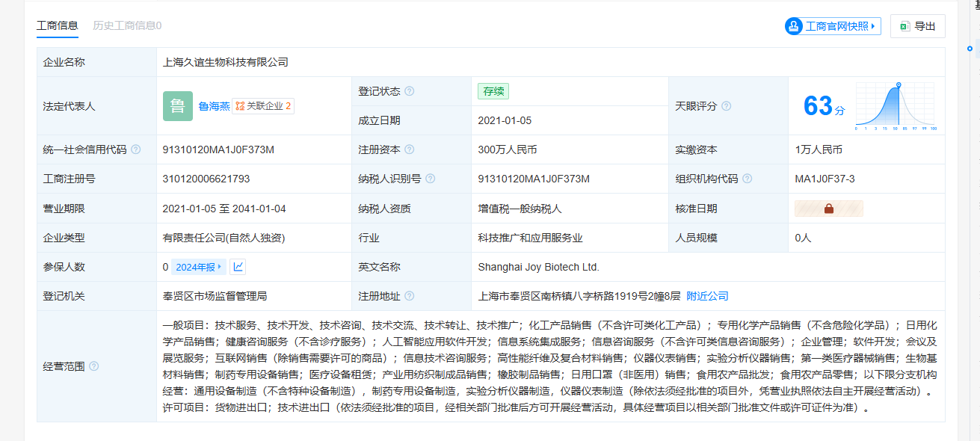Click the 英文名称 label cell
Viewport: 980px width, 441px height.
pyautogui.click(x=412, y=267)
